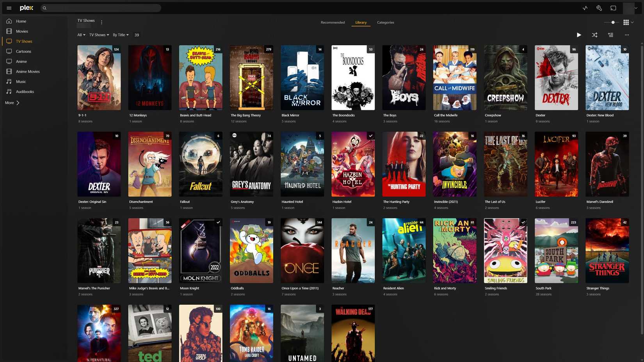Image resolution: width=644 pixels, height=362 pixels.
Task: Open the Walking Dead poster
Action: 353,334
